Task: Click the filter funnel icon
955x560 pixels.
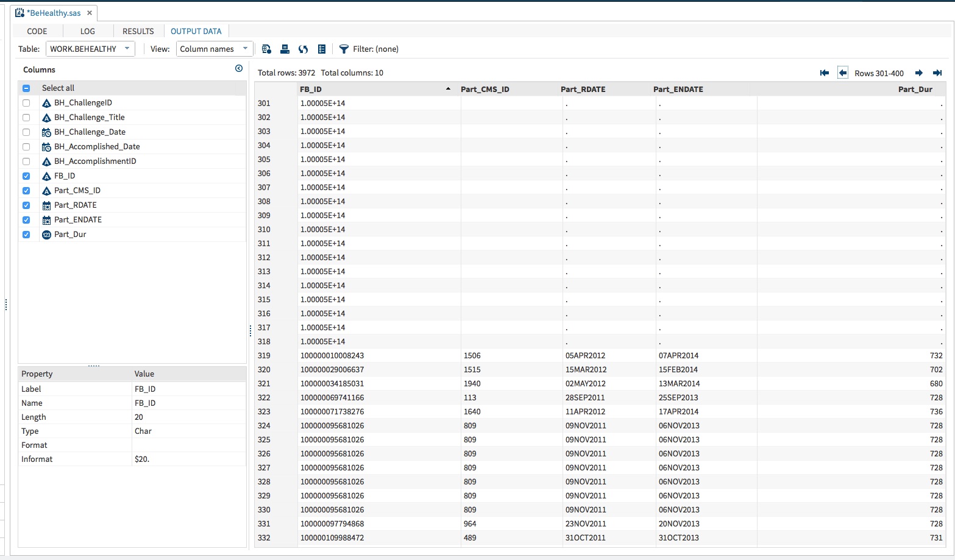Action: click(344, 49)
